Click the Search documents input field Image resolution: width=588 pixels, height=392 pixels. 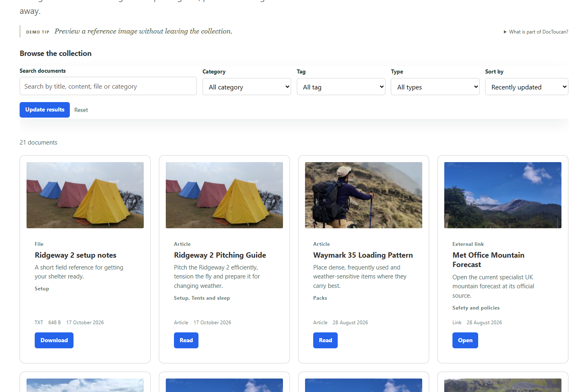pyautogui.click(x=108, y=86)
